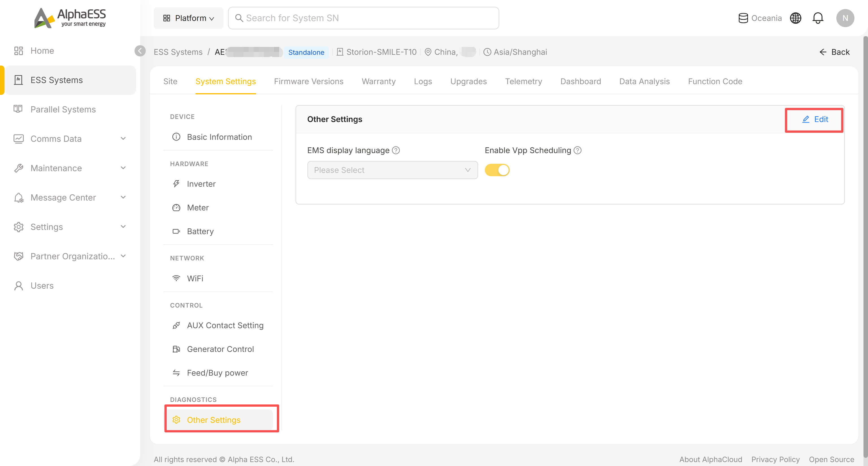Select Meter under Hardware
Image resolution: width=868 pixels, height=466 pixels.
coord(218,208)
